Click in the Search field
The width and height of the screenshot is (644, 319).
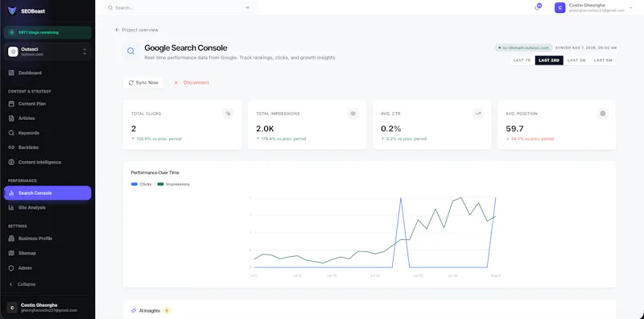[x=179, y=8]
